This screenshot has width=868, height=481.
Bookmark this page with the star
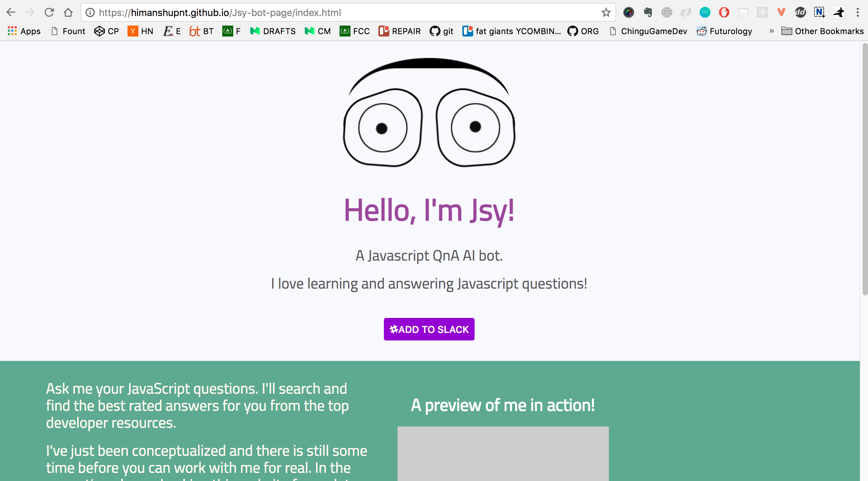click(x=606, y=13)
